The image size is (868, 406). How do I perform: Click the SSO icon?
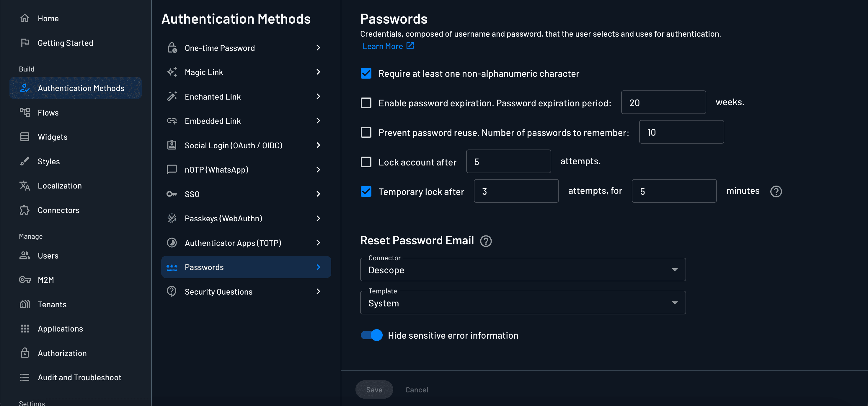(x=172, y=194)
